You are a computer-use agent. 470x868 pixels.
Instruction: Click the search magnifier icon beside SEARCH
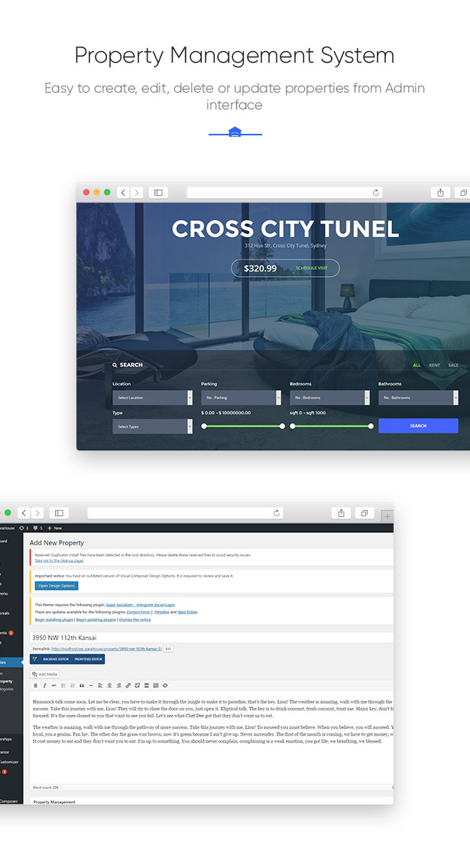(115, 365)
